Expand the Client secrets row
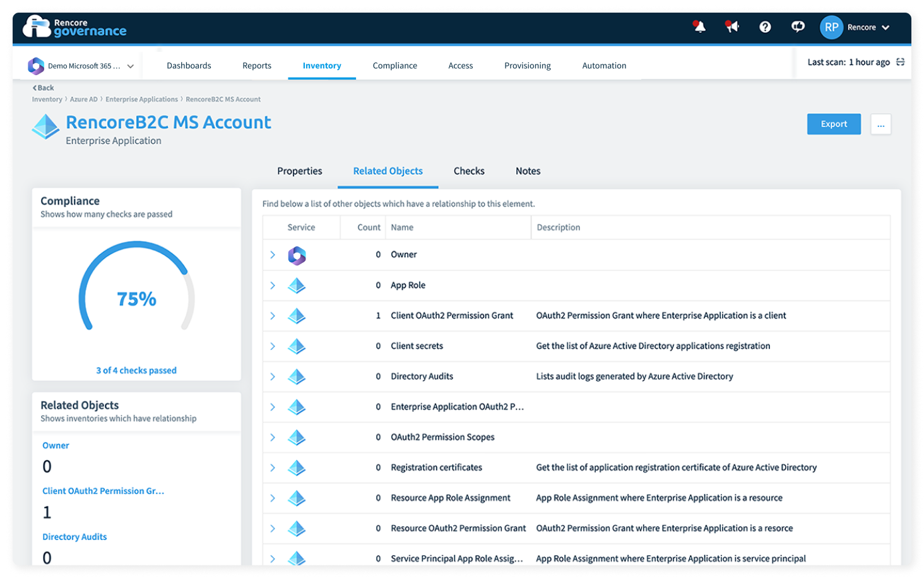 click(x=273, y=346)
